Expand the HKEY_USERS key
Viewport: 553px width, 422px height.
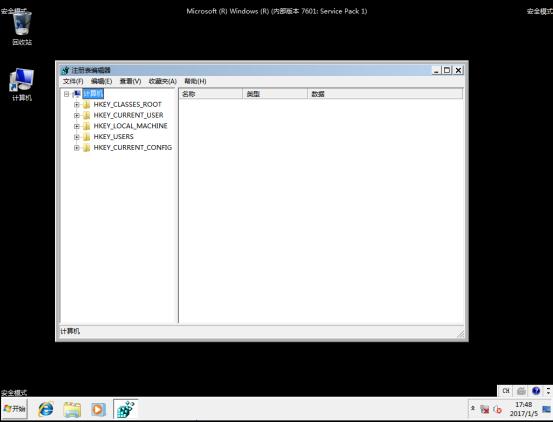[x=77, y=137]
